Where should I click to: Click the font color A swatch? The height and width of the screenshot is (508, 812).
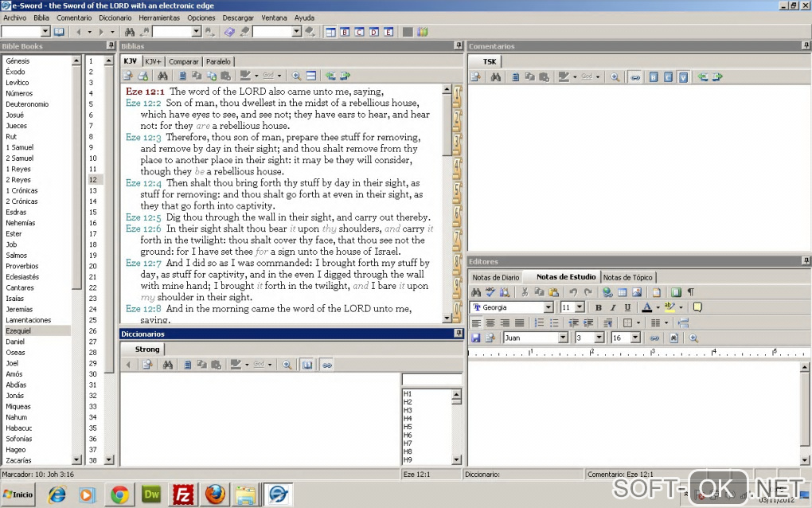click(x=646, y=307)
